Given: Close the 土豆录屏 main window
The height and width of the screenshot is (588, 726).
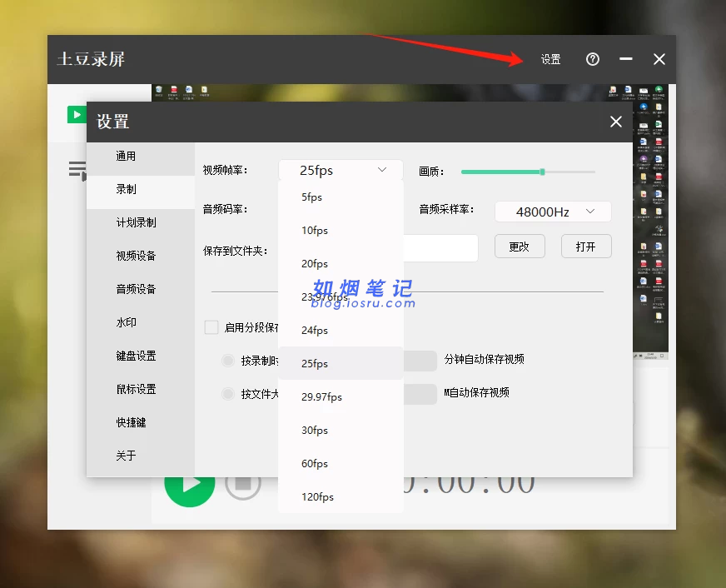Looking at the screenshot, I should 659,59.
